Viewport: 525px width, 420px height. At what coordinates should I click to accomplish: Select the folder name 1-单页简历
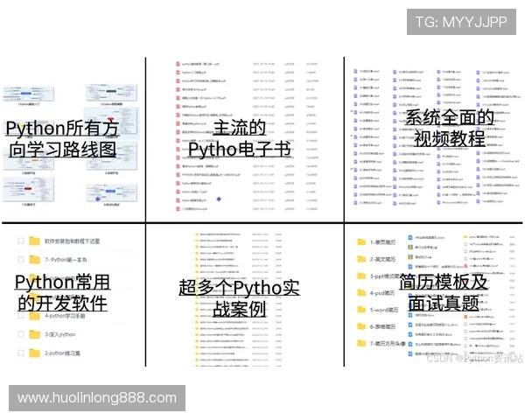[382, 242]
